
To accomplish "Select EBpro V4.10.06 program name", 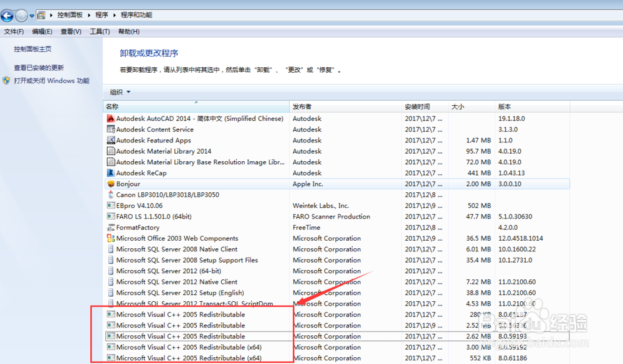I will click(x=139, y=205).
